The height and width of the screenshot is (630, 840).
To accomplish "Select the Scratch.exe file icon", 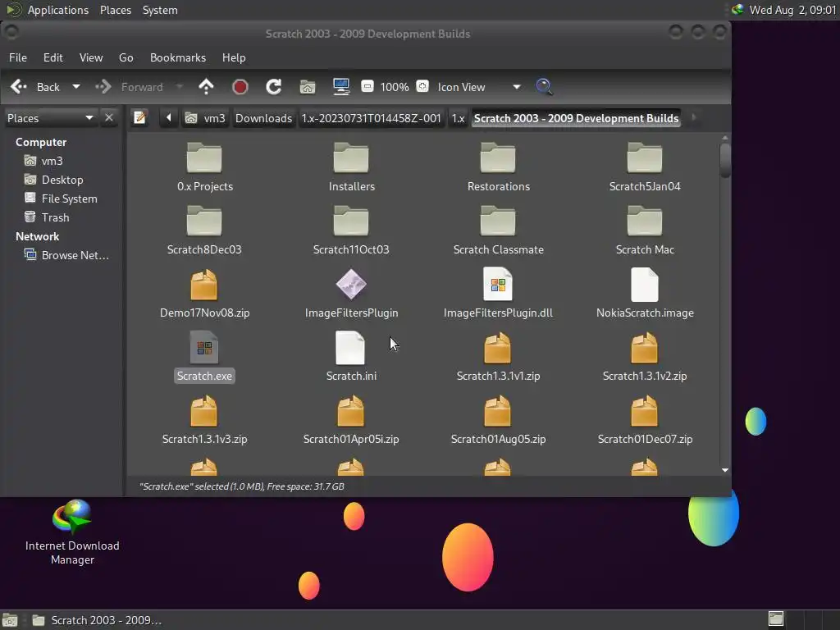I will [x=204, y=348].
